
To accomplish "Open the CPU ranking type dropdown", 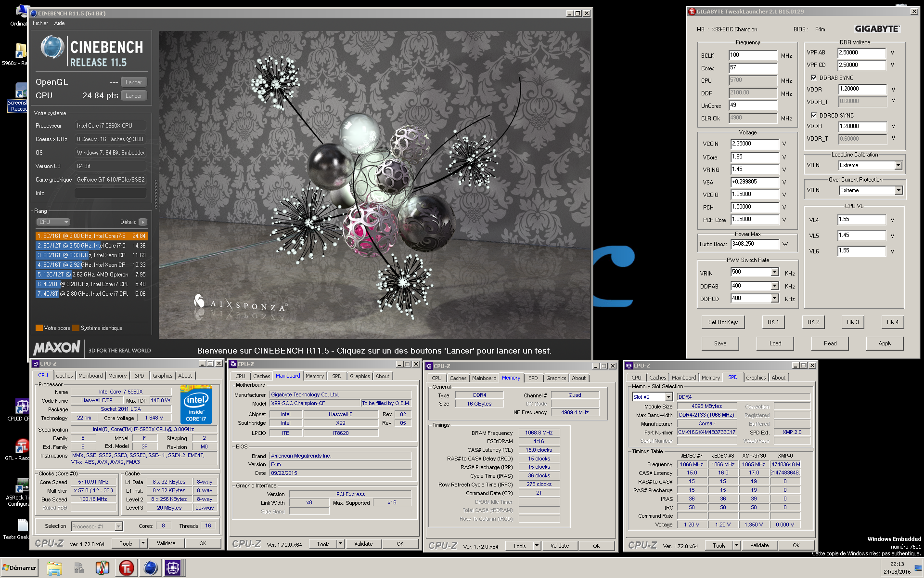I will click(x=53, y=222).
